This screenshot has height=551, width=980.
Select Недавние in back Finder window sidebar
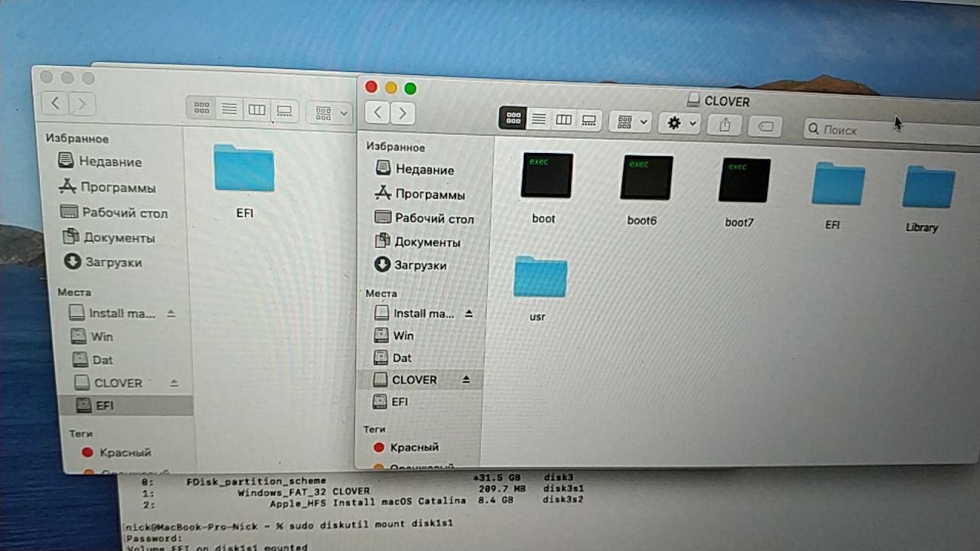(100, 161)
